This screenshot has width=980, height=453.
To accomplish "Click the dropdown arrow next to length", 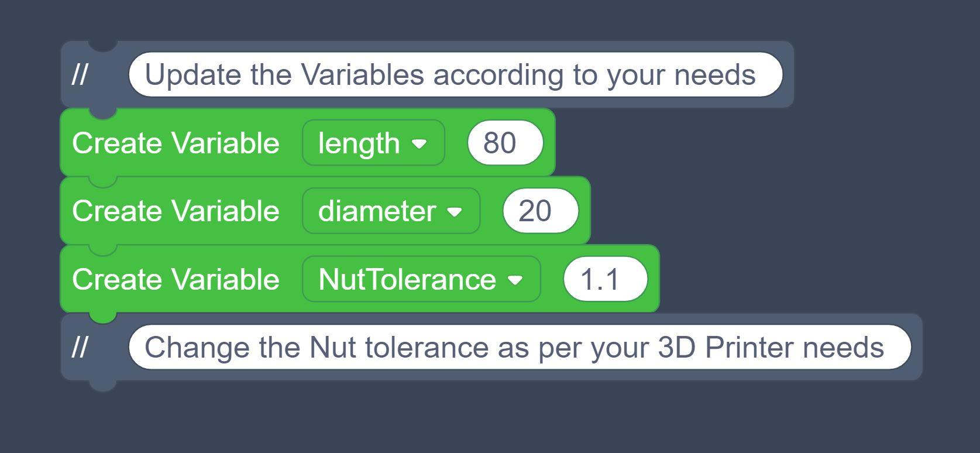I will coord(420,142).
